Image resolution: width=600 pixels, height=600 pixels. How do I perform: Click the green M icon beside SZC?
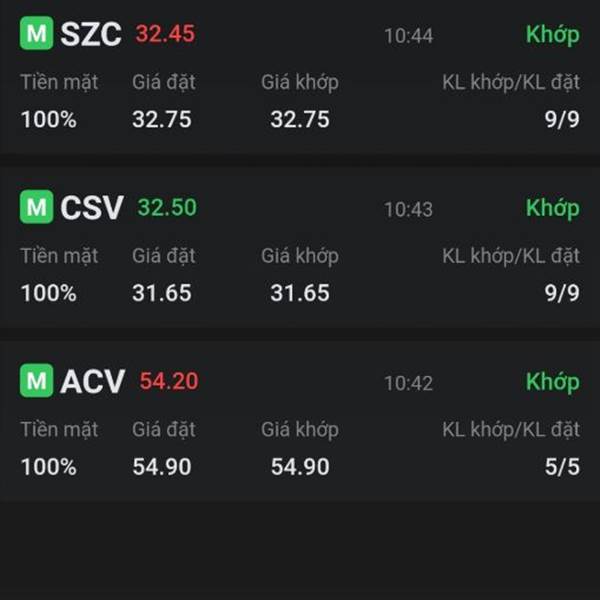[x=36, y=34]
